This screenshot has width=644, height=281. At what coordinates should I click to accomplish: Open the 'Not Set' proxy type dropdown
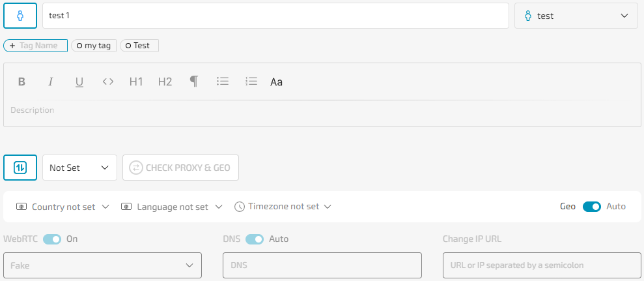point(79,168)
